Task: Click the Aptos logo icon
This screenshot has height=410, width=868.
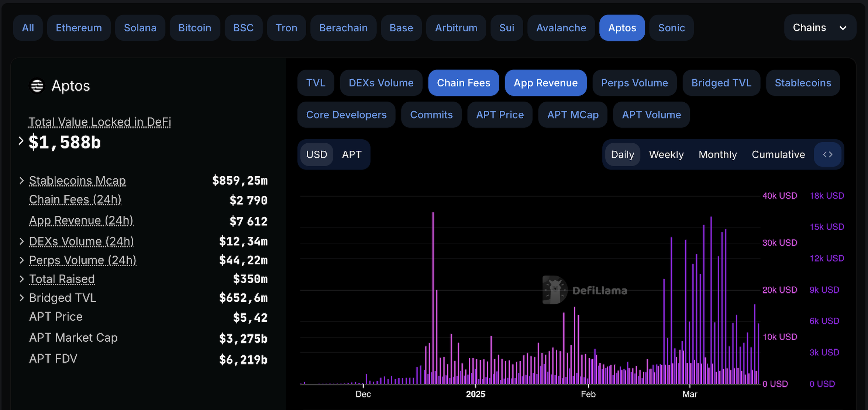Action: 37,86
